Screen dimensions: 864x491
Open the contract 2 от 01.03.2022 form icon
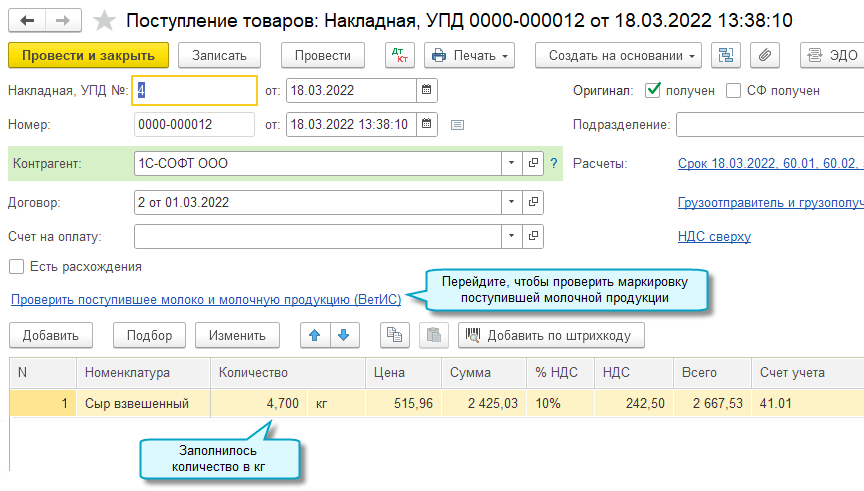tap(533, 202)
